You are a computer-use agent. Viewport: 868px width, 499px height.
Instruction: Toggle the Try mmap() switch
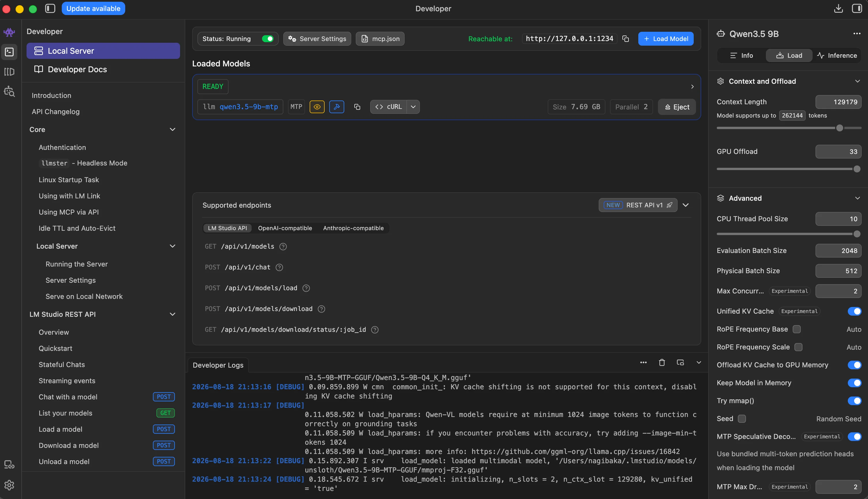pos(854,401)
